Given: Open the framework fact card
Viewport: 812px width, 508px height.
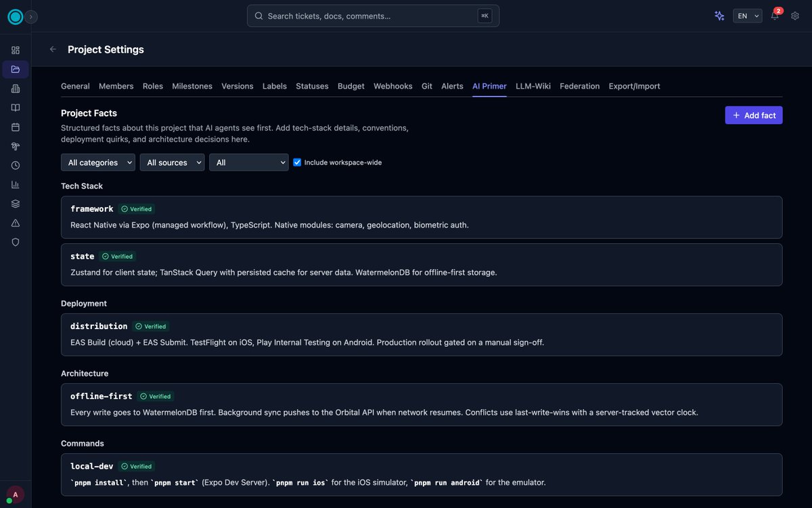Looking at the screenshot, I should 422,217.
